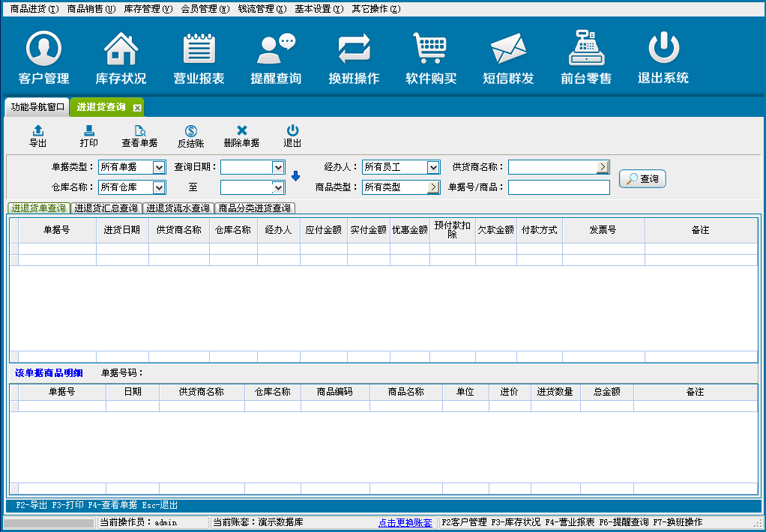Expand the 仓库名称 dropdown
This screenshot has width=766, height=532.
(159, 187)
